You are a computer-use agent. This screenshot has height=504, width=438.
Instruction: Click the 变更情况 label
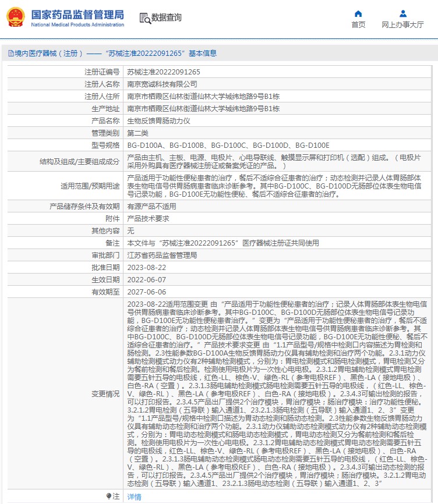click(x=105, y=394)
